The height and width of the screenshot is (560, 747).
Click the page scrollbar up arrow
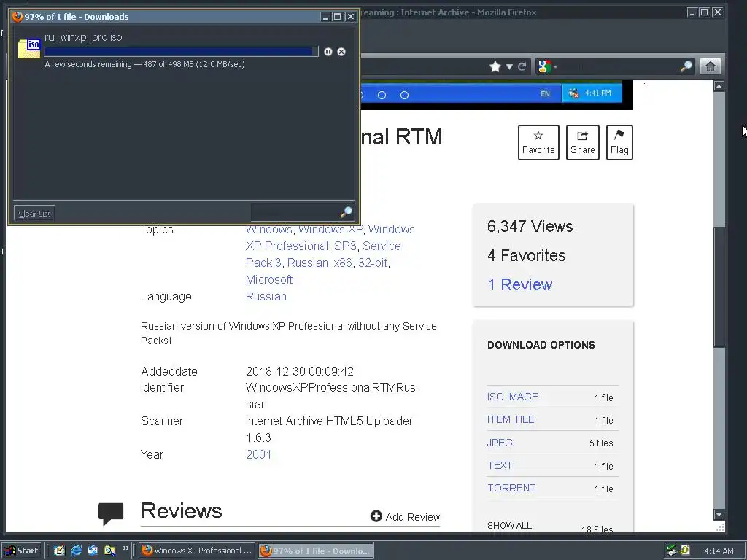coord(719,86)
